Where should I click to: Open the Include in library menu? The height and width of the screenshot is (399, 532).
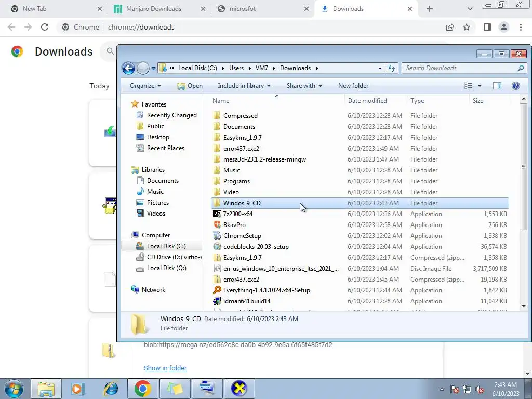(244, 86)
